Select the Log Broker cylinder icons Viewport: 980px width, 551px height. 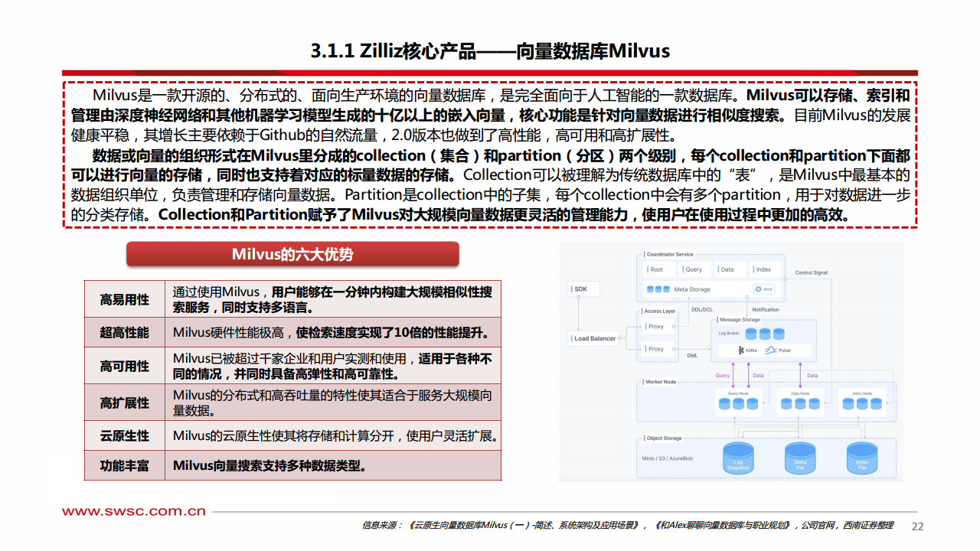click(x=765, y=334)
